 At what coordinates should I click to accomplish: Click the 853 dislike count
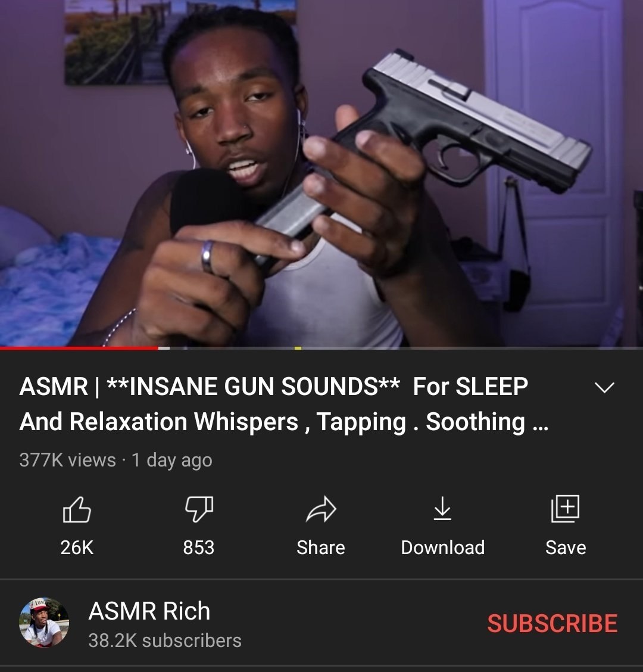[199, 547]
